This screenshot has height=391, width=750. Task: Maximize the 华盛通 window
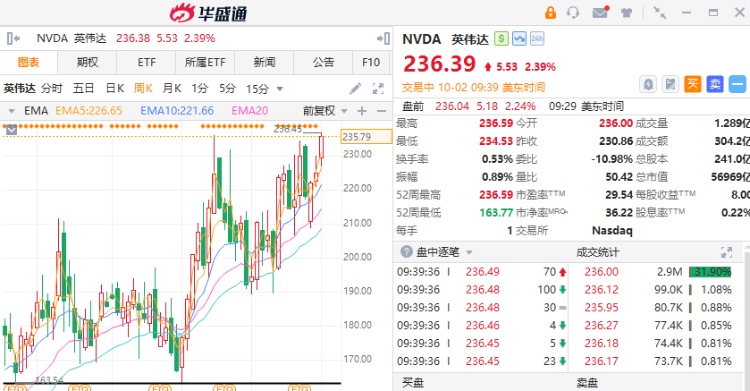(713, 13)
